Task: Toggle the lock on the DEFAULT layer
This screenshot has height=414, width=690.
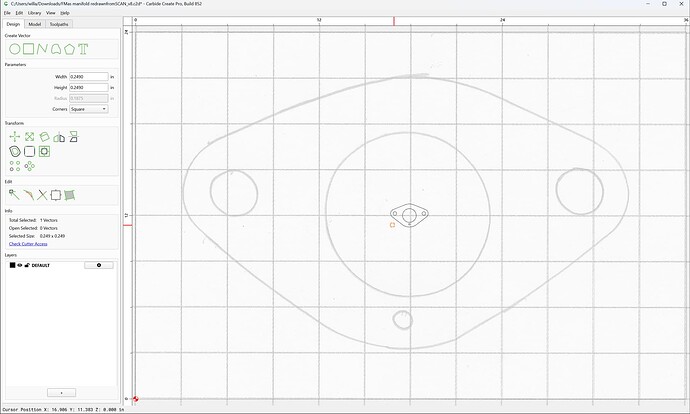Action: point(27,265)
